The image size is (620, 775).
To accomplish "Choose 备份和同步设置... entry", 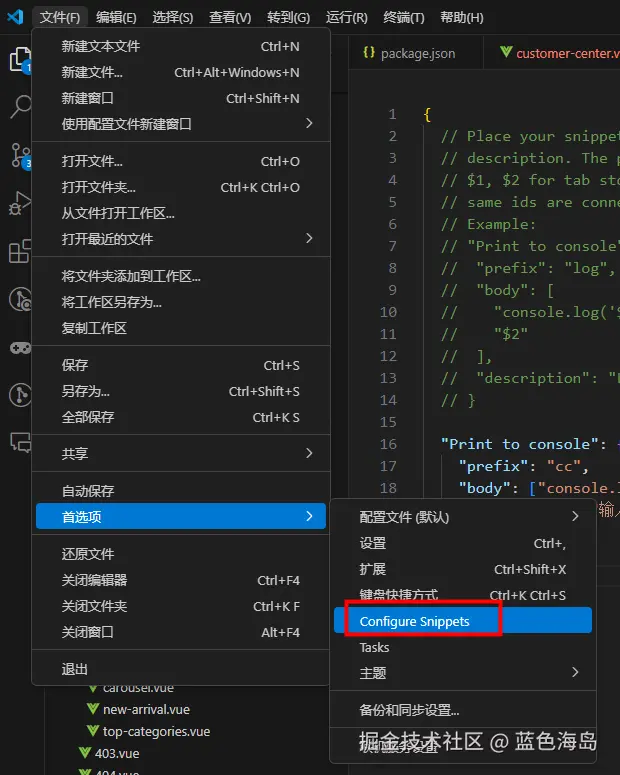I will pos(463,710).
